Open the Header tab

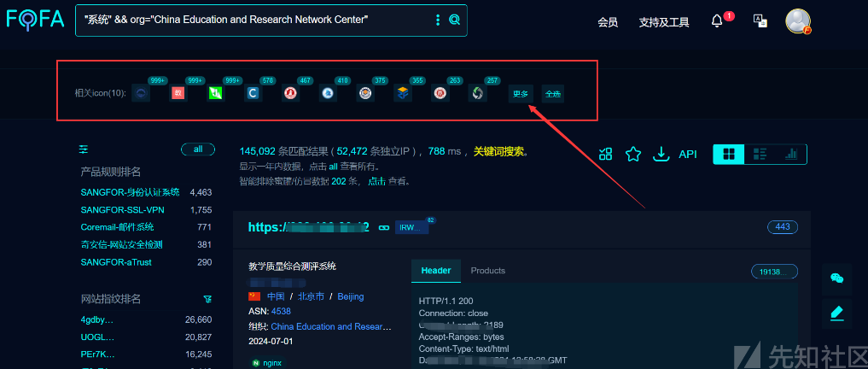[436, 271]
